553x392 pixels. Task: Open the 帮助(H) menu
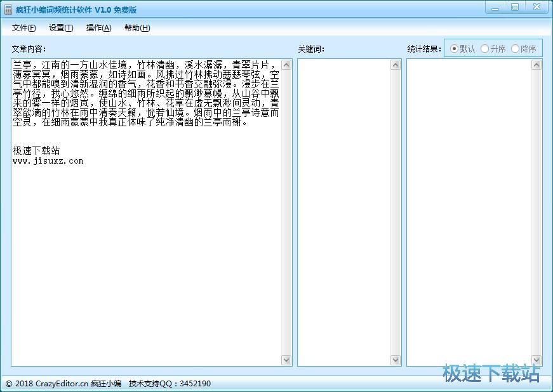coord(137,28)
